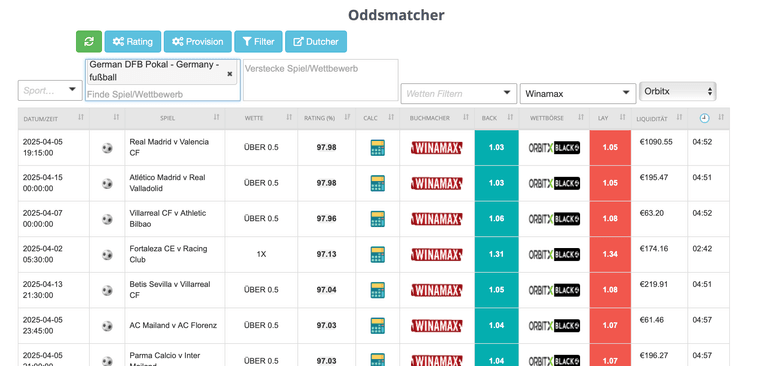This screenshot has width=760, height=366.
Task: Click the green refresh button
Action: [x=89, y=42]
